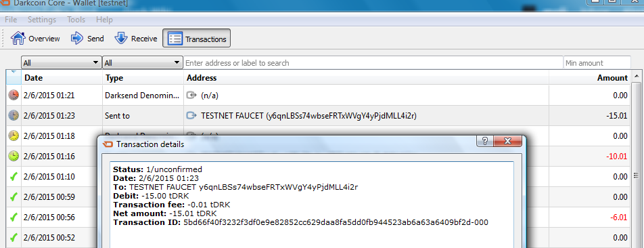Sort by Amount column header

point(590,78)
